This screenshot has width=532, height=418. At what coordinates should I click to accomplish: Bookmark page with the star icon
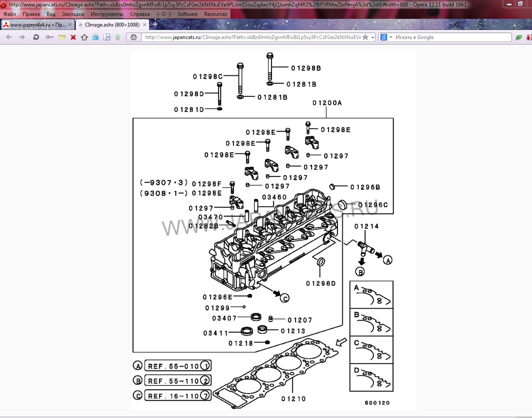coord(365,37)
